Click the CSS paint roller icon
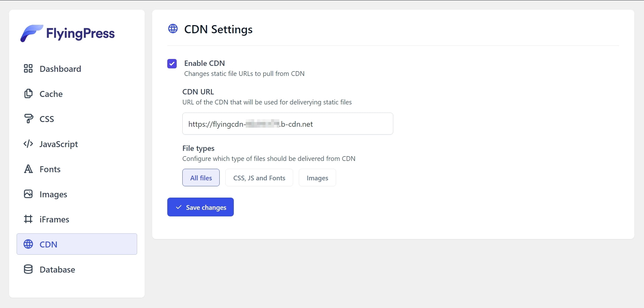 [x=28, y=119]
